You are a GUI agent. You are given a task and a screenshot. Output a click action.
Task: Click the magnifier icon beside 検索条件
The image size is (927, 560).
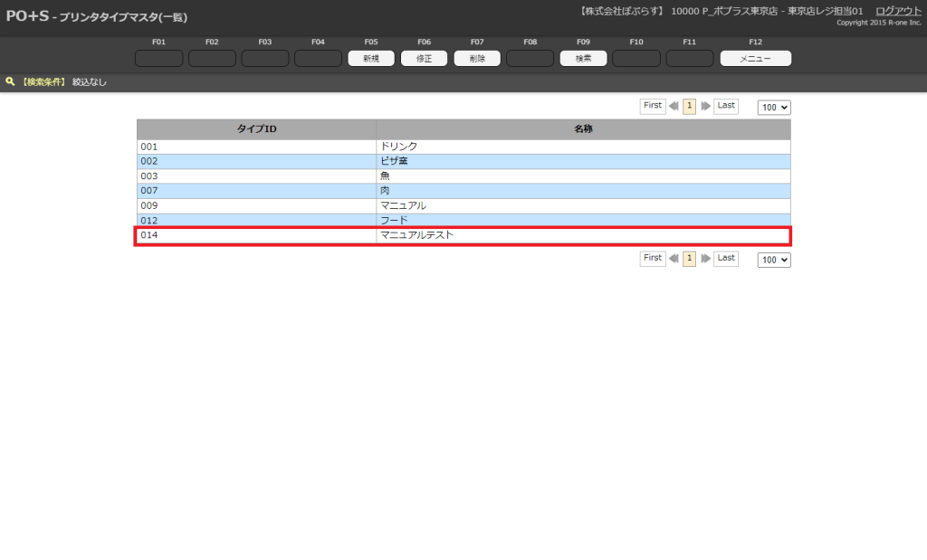tap(10, 81)
